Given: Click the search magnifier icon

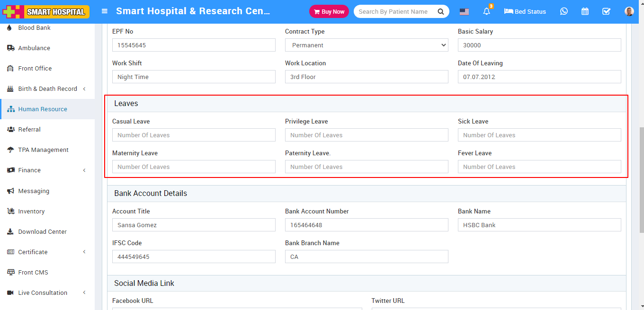Looking at the screenshot, I should point(440,11).
